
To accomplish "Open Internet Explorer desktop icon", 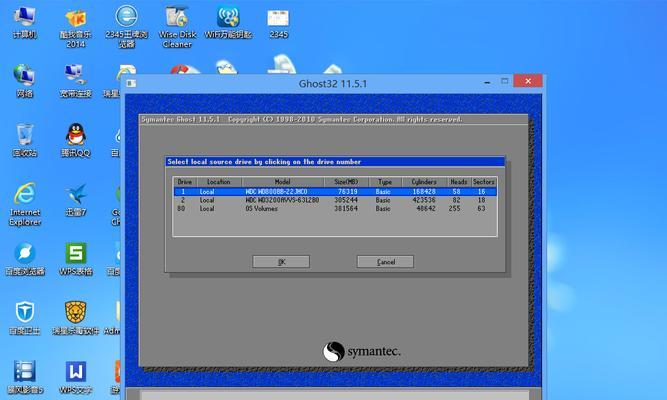I will coord(24,194).
